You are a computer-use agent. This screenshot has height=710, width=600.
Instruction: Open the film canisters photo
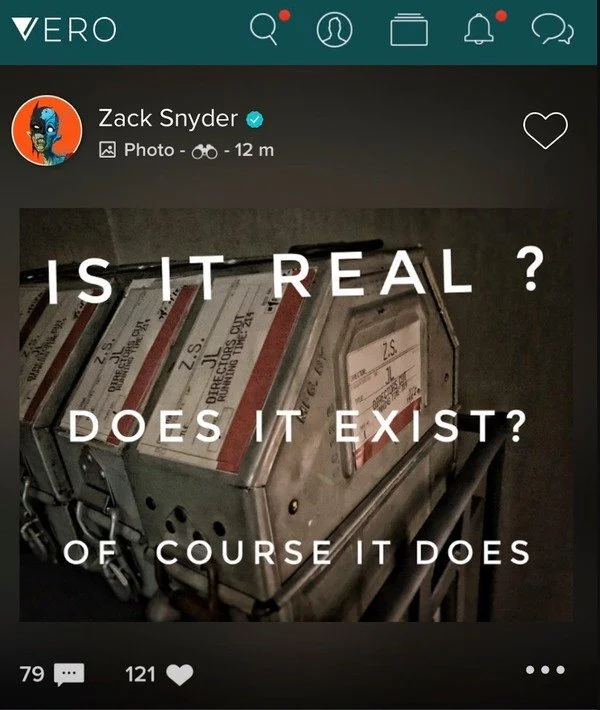296,415
